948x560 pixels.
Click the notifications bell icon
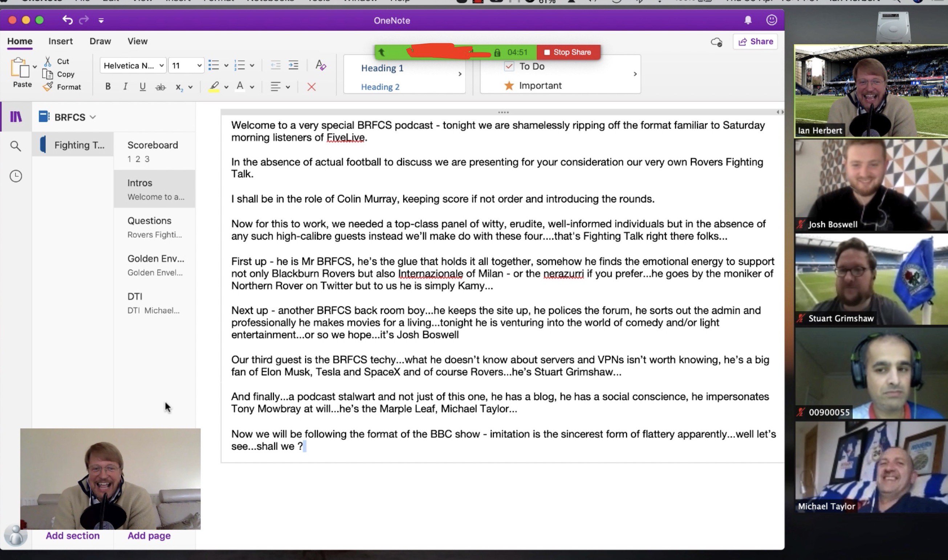[748, 20]
